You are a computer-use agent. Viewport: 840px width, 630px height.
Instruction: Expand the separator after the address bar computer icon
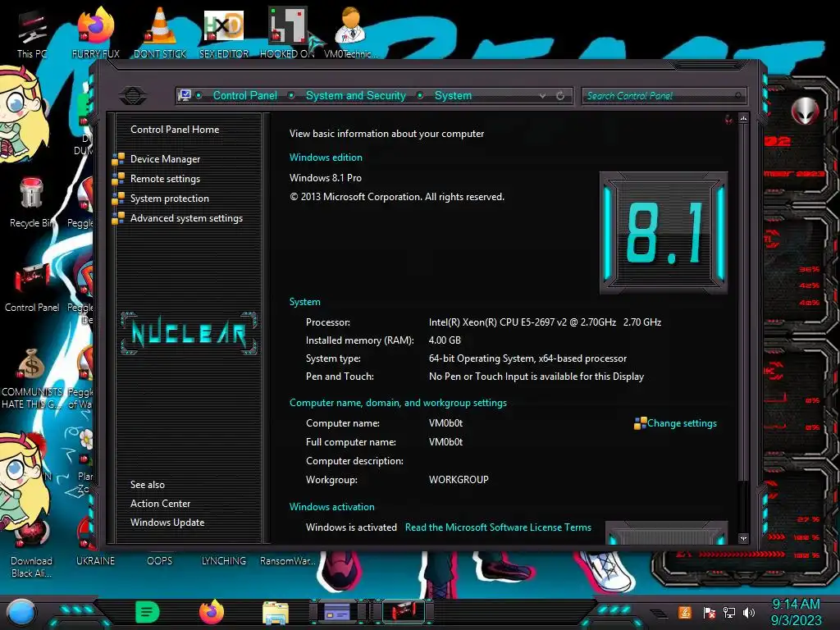coord(199,95)
